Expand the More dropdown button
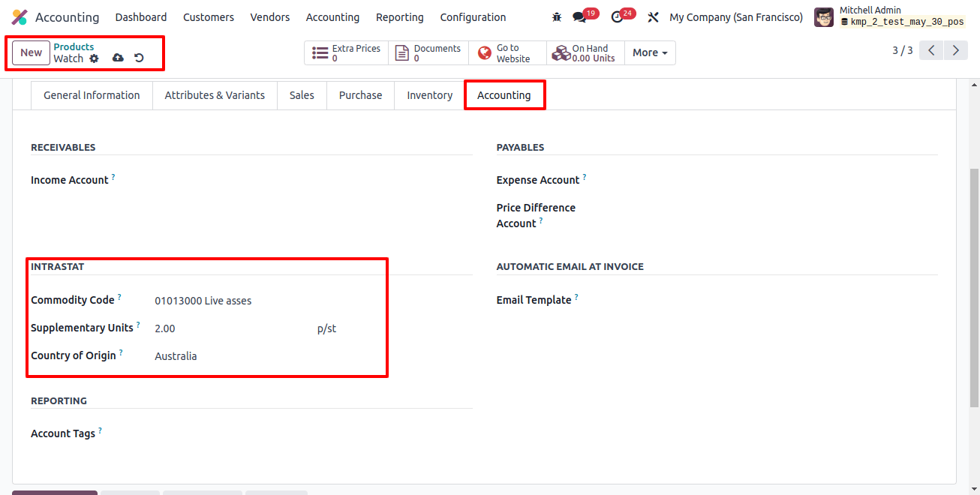 [650, 52]
